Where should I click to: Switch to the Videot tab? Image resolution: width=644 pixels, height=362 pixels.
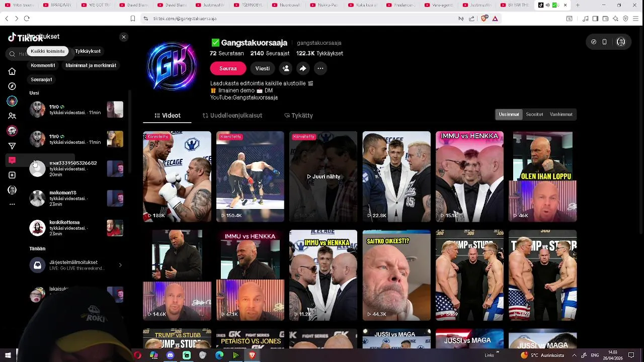click(167, 116)
